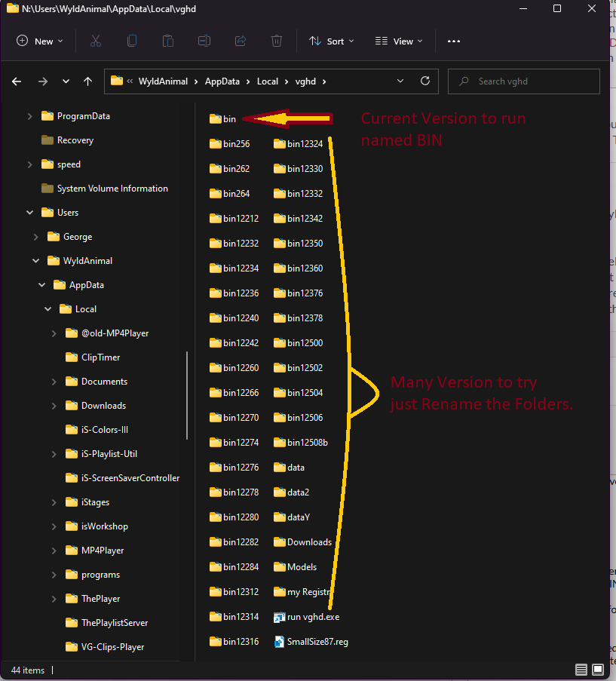Click the Copy icon in toolbar

coord(132,41)
